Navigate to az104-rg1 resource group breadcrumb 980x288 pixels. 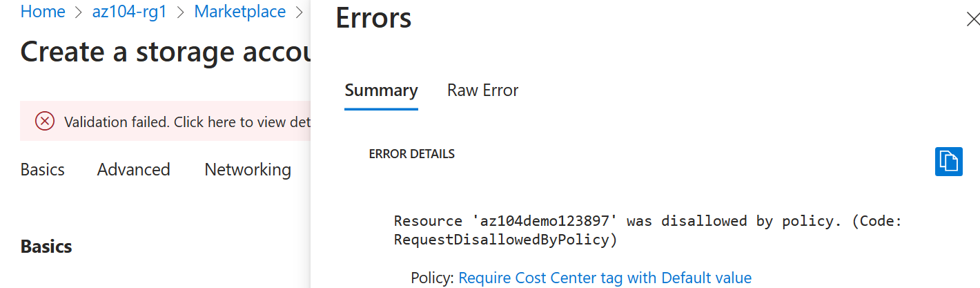pyautogui.click(x=130, y=12)
